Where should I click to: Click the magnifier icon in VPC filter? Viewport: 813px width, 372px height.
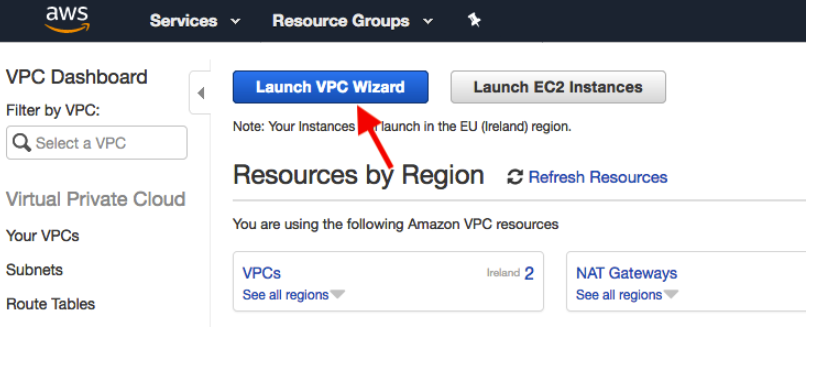21,143
